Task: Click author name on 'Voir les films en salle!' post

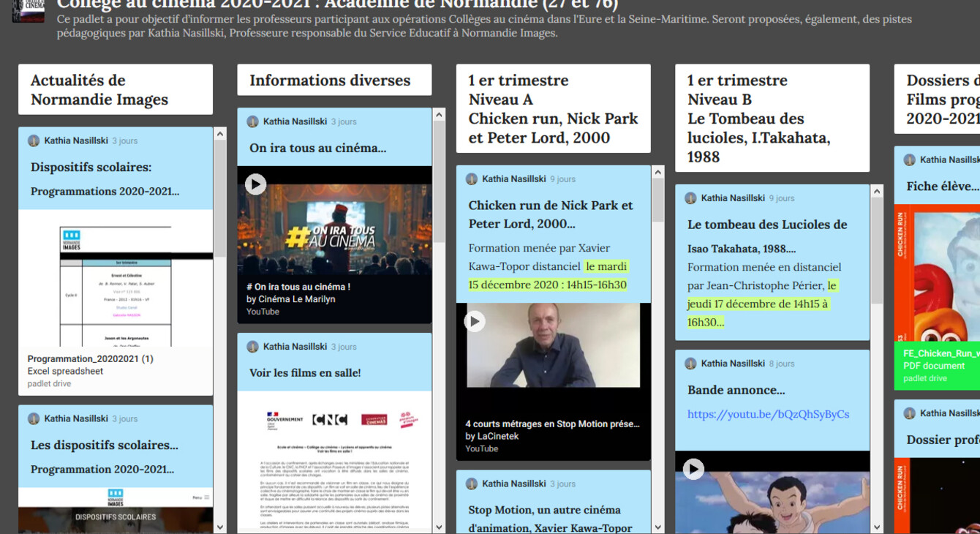Action: (x=295, y=347)
